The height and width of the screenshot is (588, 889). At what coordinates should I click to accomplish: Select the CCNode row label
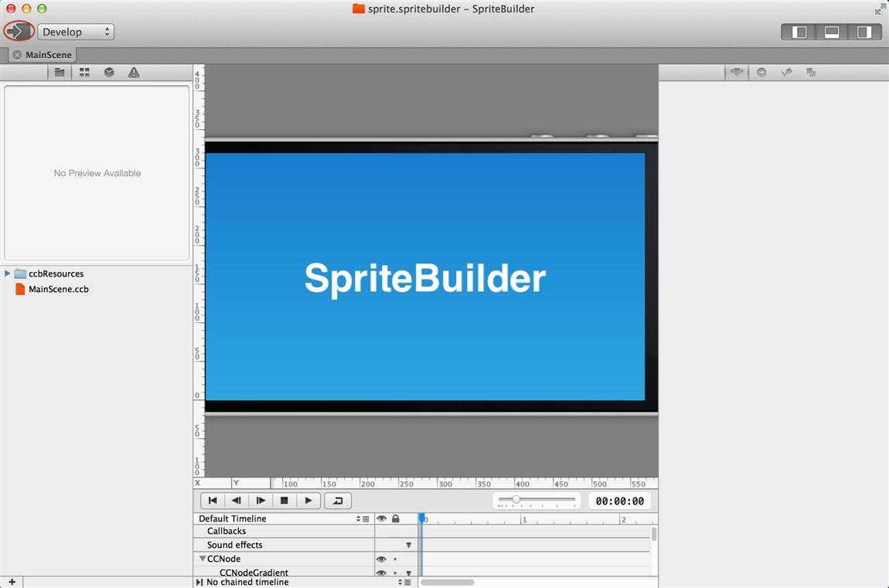pyautogui.click(x=224, y=559)
